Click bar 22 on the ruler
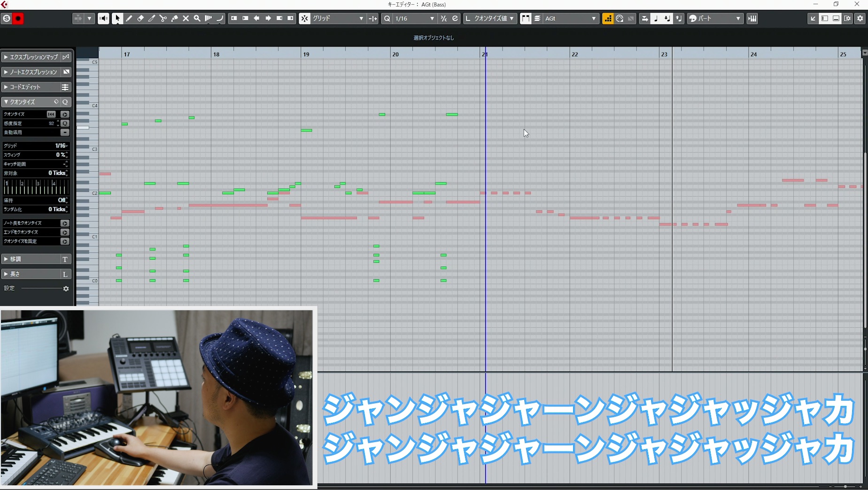The image size is (868, 490). (574, 54)
